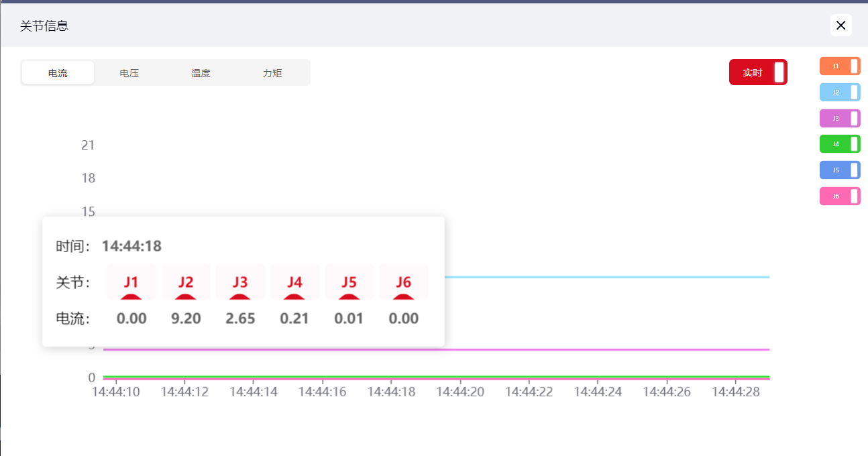Viewport: 868px width, 456px height.
Task: Toggle the red 实时 switch
Action: coord(758,72)
